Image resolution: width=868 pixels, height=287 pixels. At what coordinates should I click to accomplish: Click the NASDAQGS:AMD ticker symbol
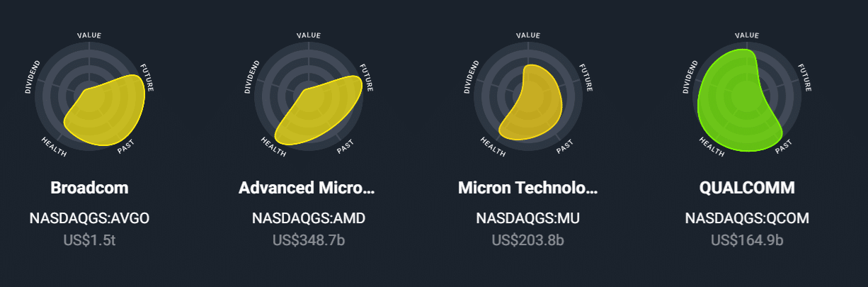[x=309, y=219]
